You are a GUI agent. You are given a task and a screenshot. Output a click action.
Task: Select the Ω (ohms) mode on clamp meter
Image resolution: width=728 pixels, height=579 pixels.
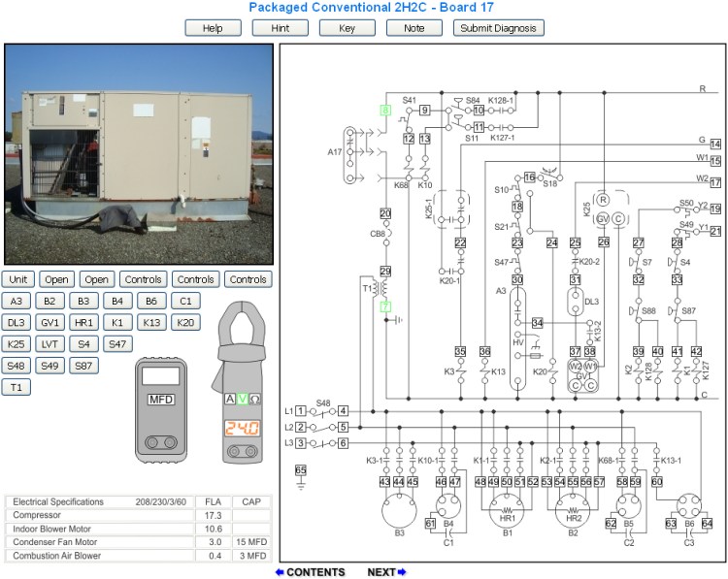coord(254,399)
